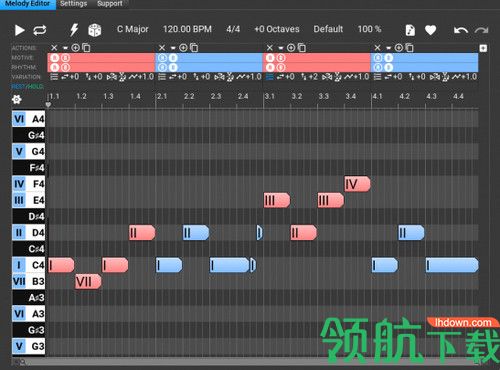Change the 120.00 BPM tempo field

187,29
